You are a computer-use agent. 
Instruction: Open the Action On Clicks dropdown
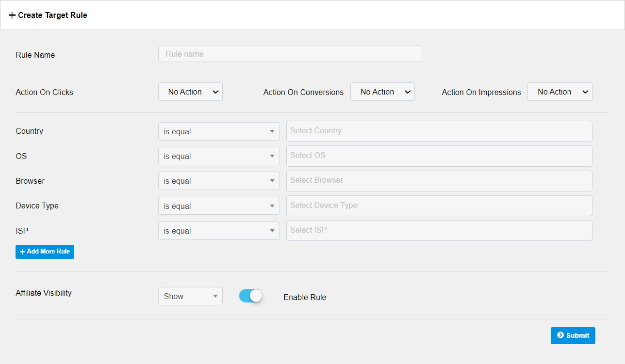click(190, 92)
